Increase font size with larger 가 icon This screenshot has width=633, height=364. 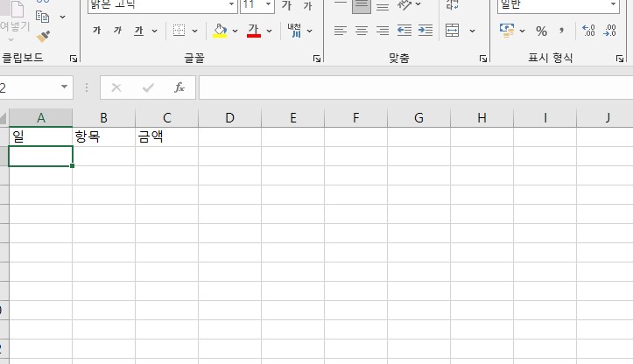[x=286, y=5]
